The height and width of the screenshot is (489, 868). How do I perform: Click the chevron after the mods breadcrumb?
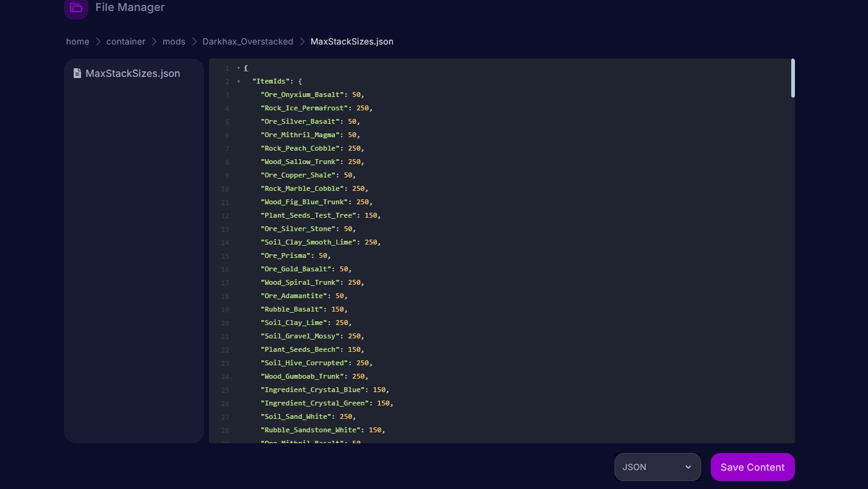(x=193, y=41)
